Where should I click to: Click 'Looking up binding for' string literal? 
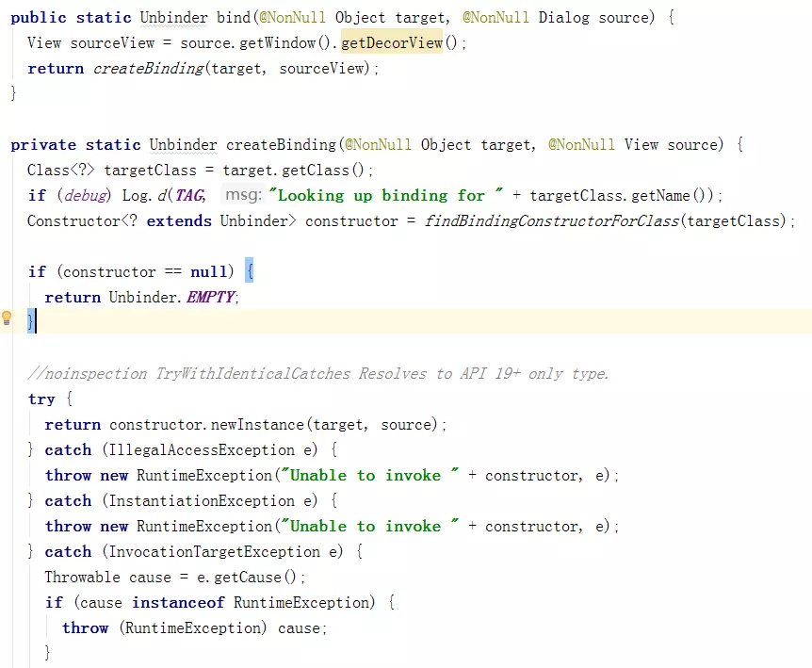pyautogui.click(x=386, y=195)
